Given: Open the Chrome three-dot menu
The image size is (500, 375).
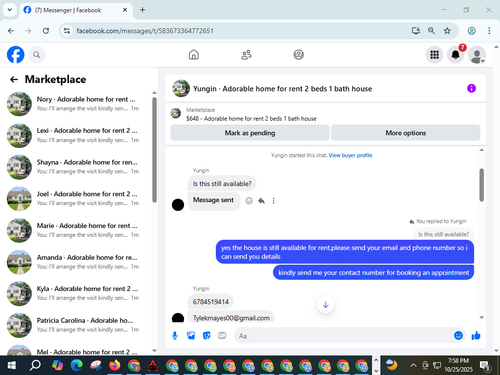Looking at the screenshot, I should pyautogui.click(x=489, y=31).
